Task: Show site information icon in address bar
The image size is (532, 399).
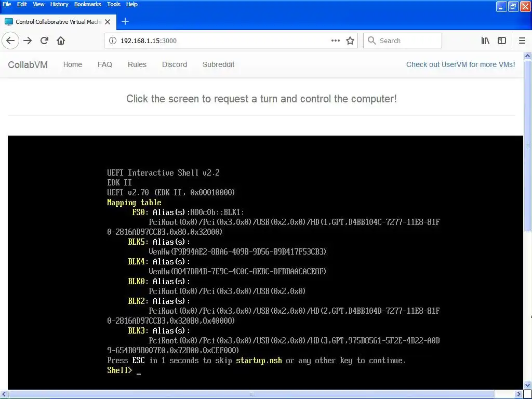Action: (x=112, y=41)
